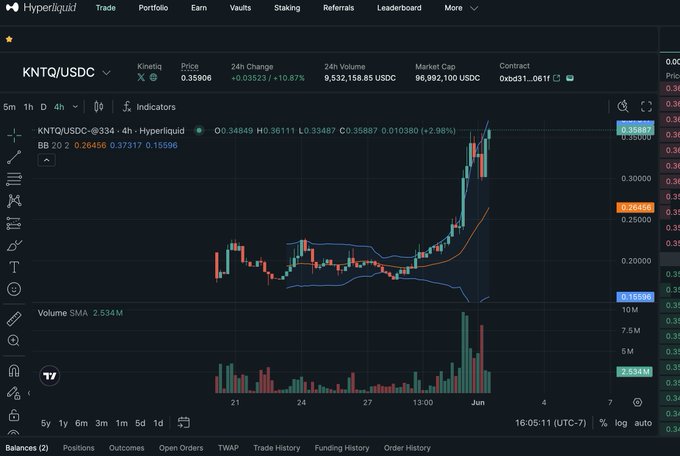Click the green icon beside contract address

point(570,78)
